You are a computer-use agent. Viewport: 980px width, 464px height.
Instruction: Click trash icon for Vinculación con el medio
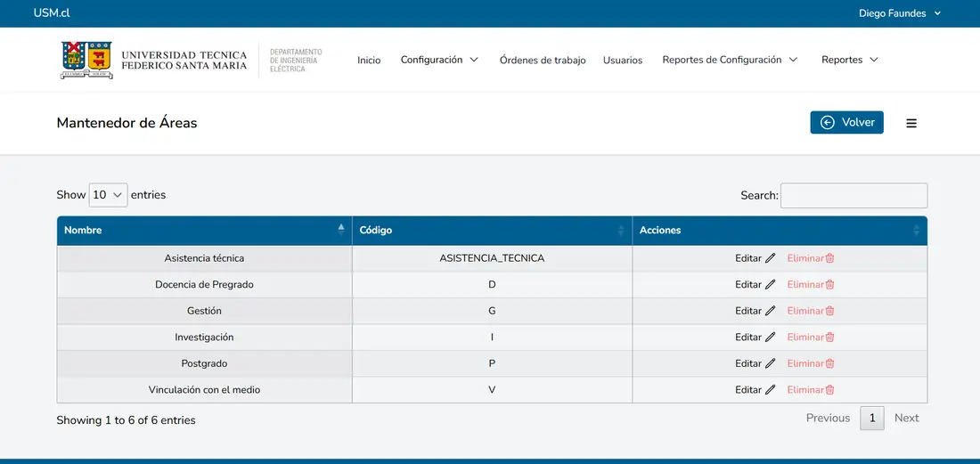pos(830,390)
